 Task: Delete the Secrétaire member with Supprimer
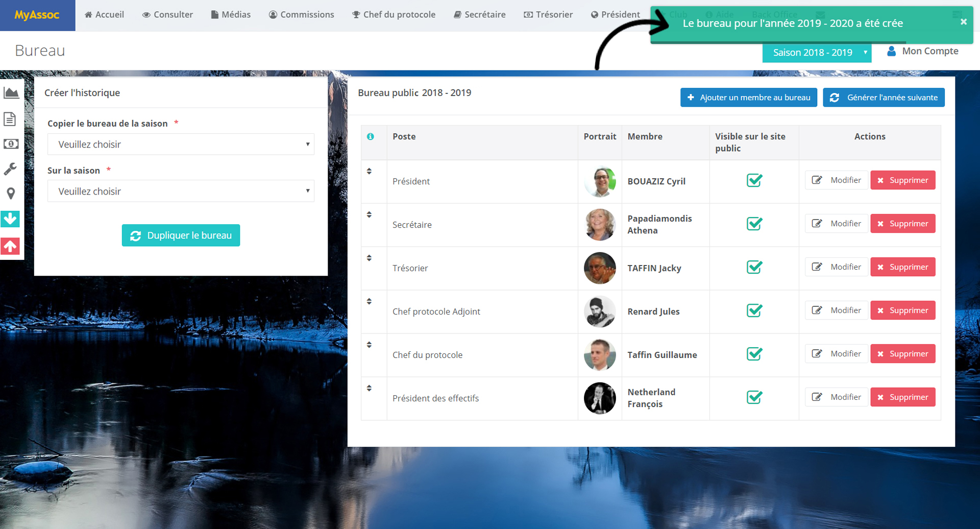point(902,224)
